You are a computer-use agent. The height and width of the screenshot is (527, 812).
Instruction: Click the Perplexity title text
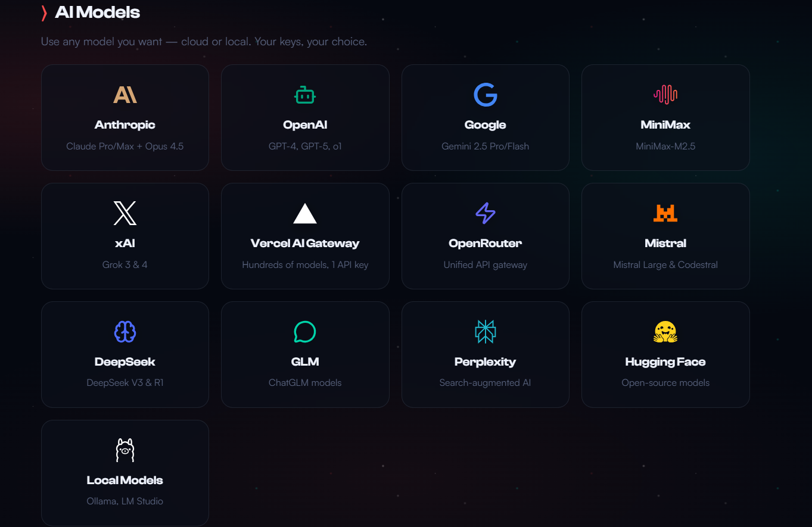486,362
